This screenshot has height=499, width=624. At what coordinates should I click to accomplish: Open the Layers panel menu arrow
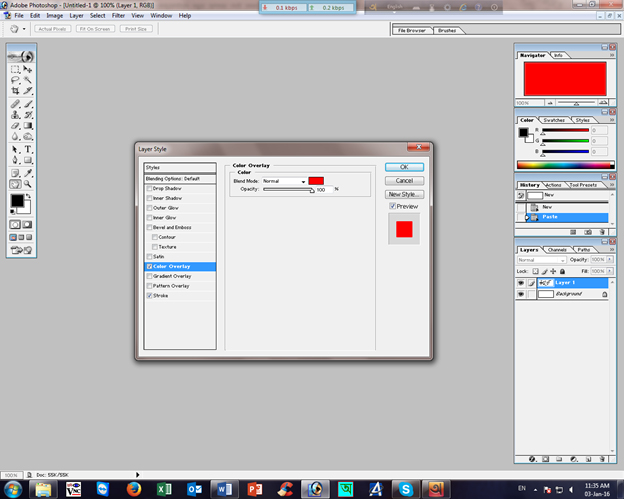tap(612, 250)
